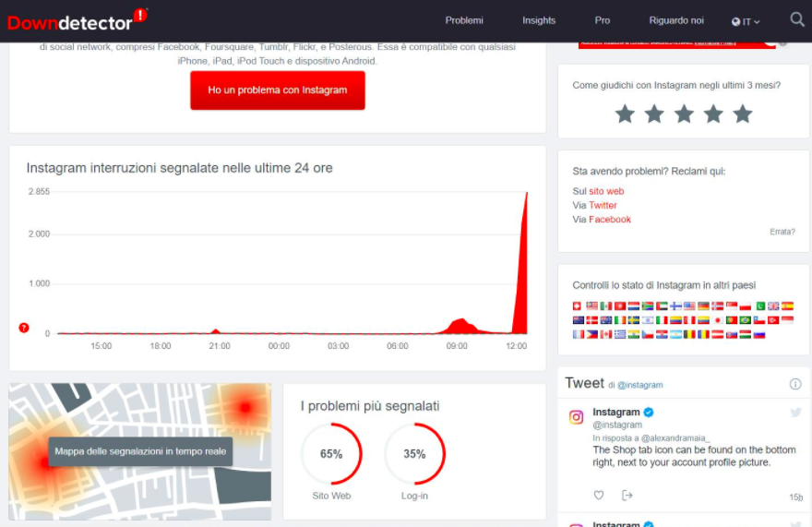The image size is (812, 527).
Task: Click the '15h' tweet timestamp
Action: tap(796, 497)
